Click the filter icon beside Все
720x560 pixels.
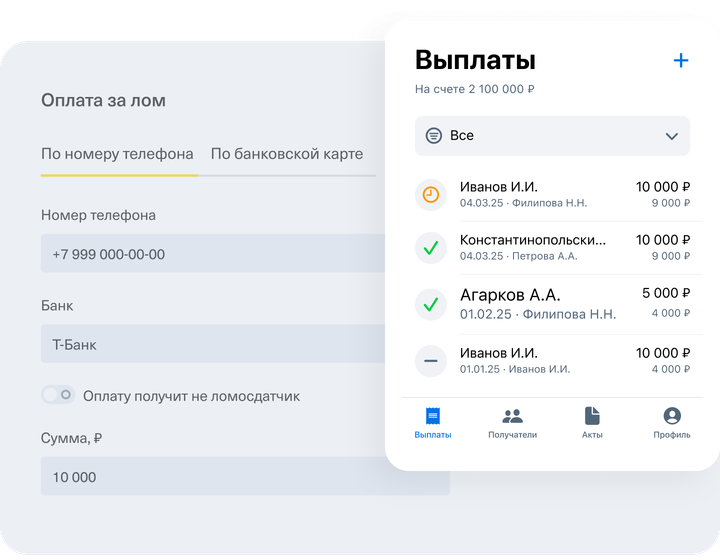coord(433,136)
